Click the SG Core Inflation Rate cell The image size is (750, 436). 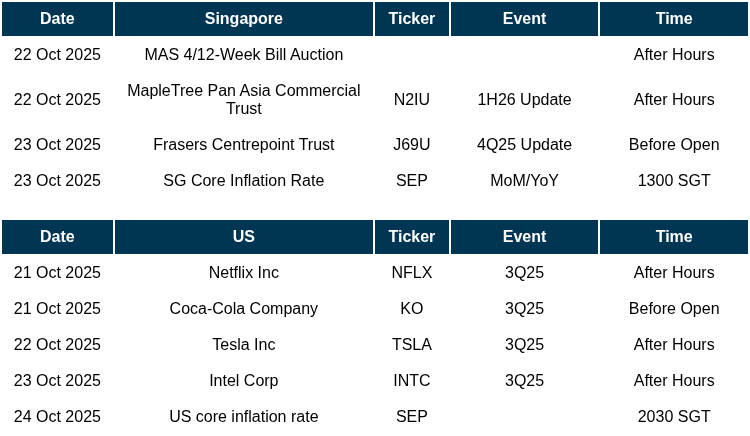(243, 181)
